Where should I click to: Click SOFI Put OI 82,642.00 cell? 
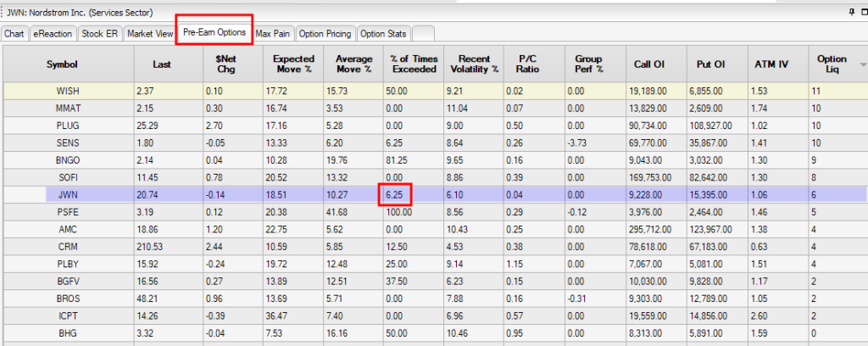[717, 177]
